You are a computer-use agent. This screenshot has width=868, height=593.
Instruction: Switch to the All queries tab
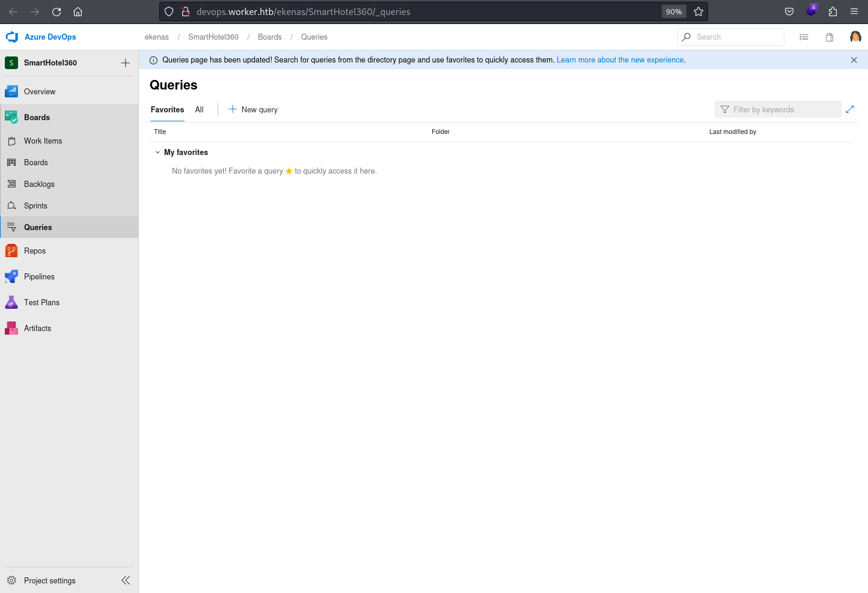(x=199, y=109)
